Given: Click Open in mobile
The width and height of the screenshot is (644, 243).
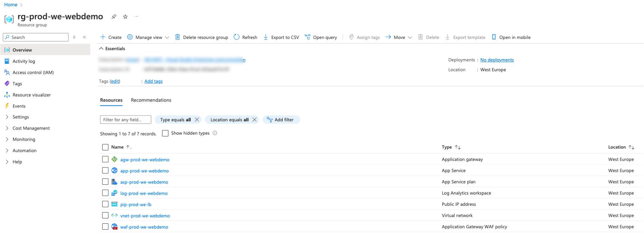Looking at the screenshot, I should [511, 37].
